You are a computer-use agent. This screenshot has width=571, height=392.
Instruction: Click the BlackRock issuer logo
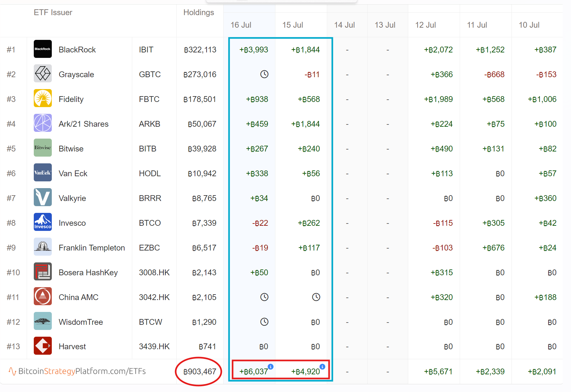(x=43, y=49)
